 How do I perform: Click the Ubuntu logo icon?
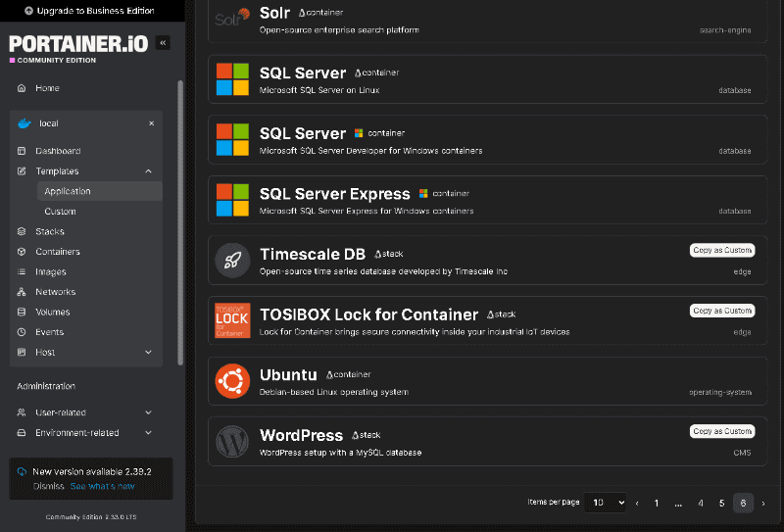(232, 381)
